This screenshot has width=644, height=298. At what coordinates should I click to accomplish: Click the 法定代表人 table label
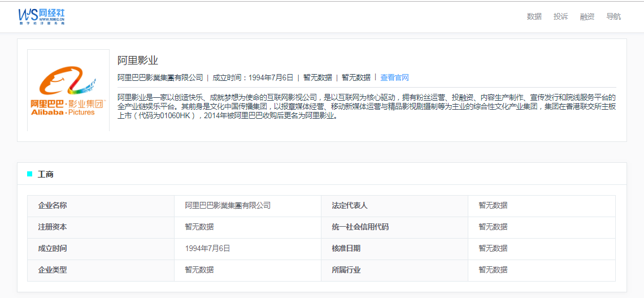[x=350, y=205]
